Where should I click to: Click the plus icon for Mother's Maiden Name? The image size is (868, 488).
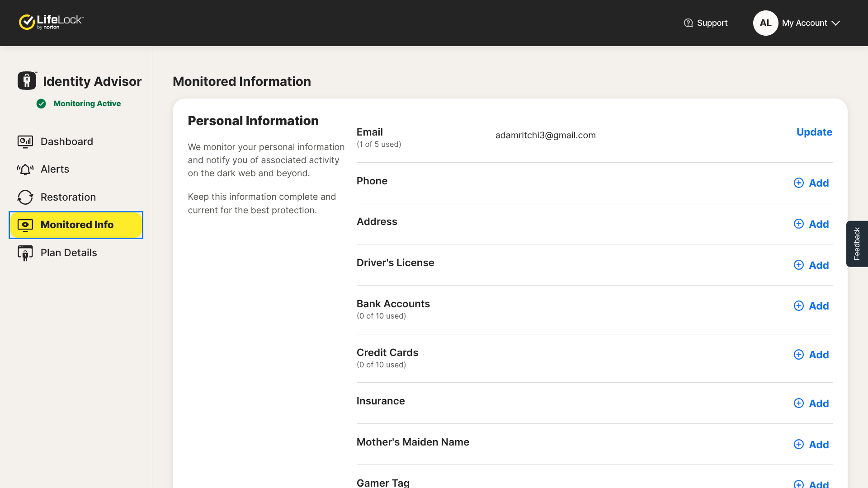tap(799, 445)
